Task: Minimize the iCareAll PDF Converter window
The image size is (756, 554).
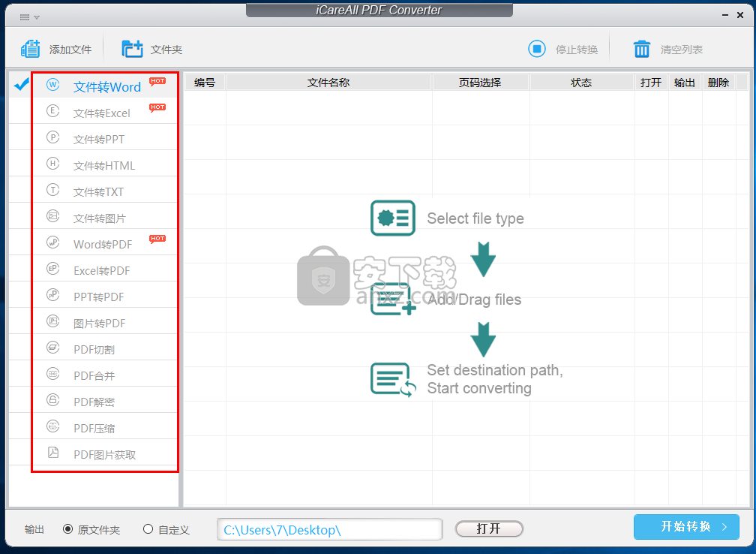Action: pyautogui.click(x=724, y=16)
